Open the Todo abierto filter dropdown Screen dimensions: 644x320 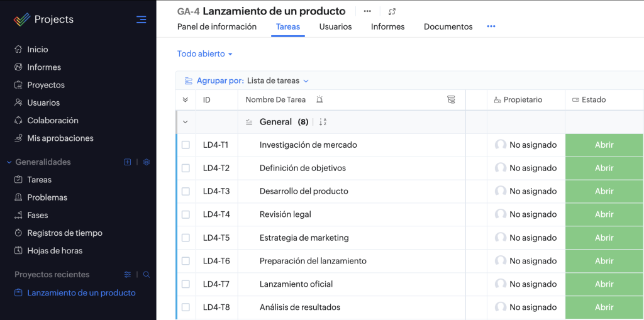pos(205,54)
